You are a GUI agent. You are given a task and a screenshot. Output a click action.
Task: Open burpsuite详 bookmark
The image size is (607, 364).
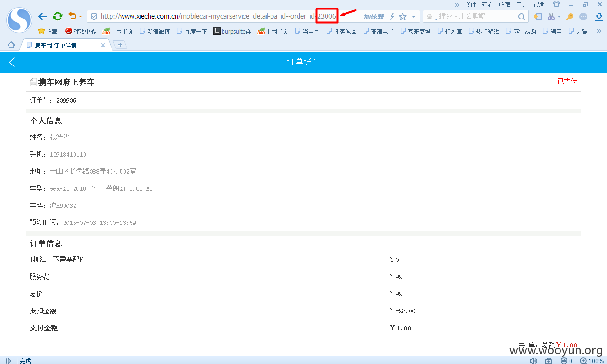(232, 31)
